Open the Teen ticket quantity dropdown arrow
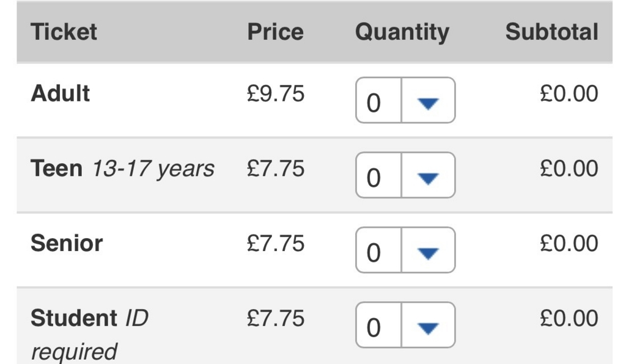Screen dimensions: 626x364 point(428,175)
